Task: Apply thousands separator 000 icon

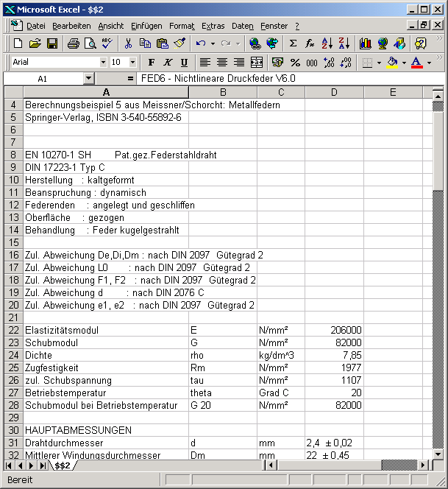Action: click(312, 63)
